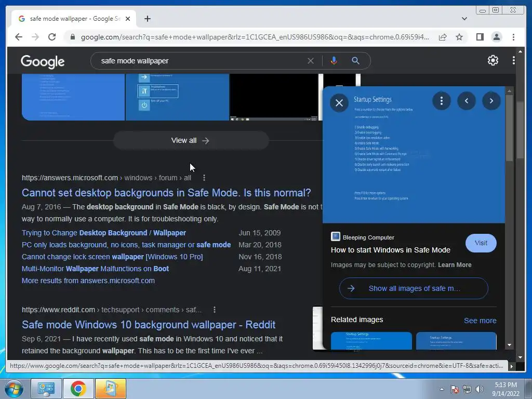The image size is (532, 399).
Task: Open the Troubleshoot options thumbnail
Action: pos(178,97)
